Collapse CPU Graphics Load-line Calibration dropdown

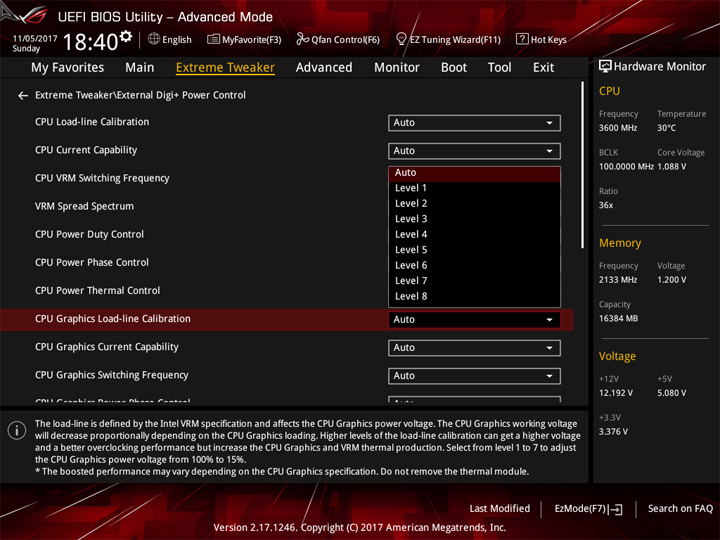474,320
